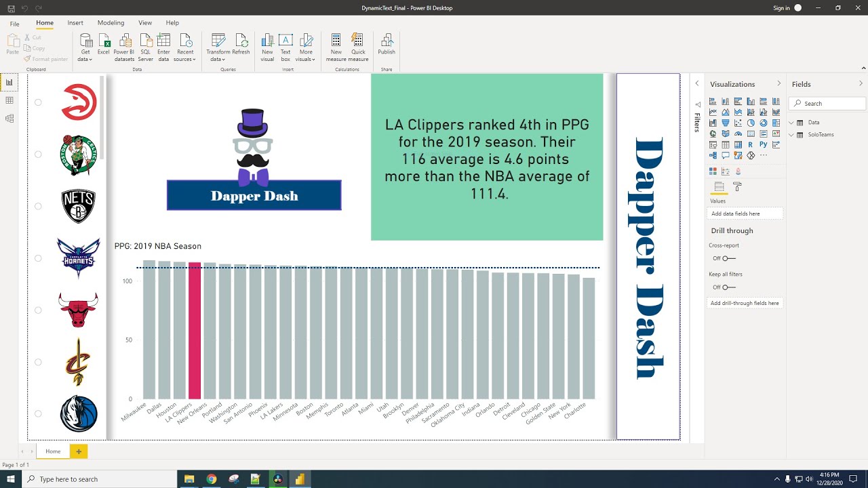Viewport: 868px width, 488px height.
Task: Open the Format paint roller tab
Action: 737,186
